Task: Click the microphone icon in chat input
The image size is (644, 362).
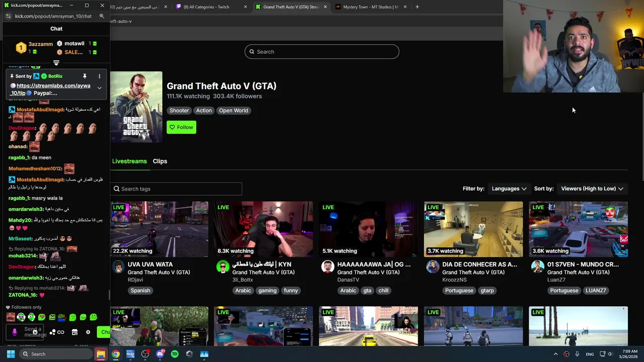Action: click(15, 332)
